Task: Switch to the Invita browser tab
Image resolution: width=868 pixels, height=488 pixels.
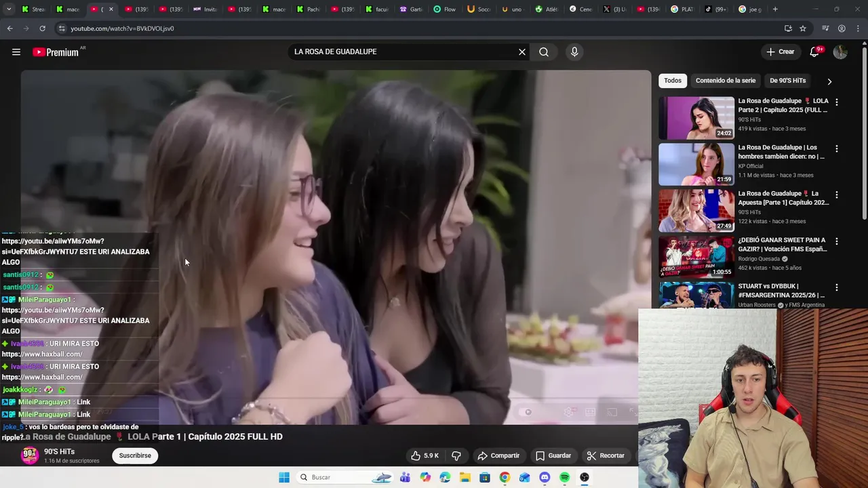Action: point(205,9)
